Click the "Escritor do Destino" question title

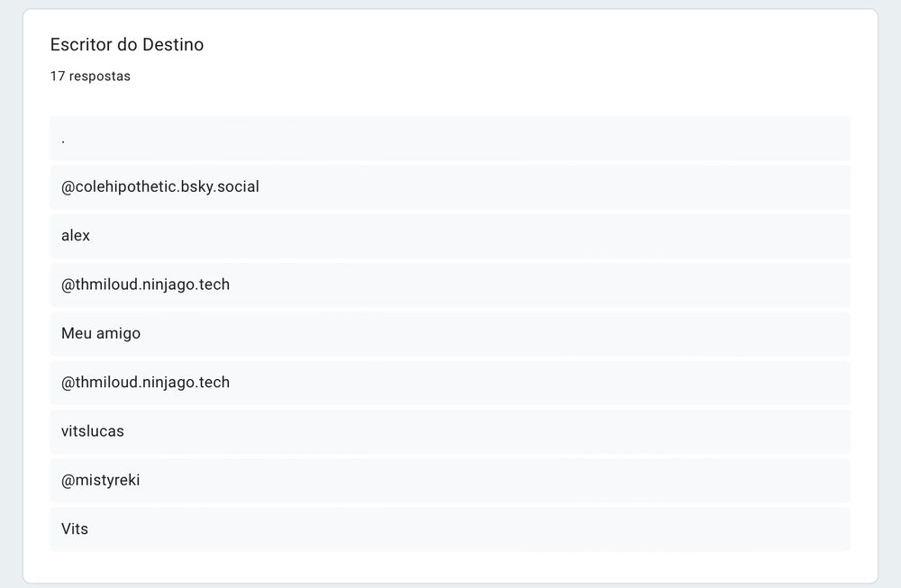[x=127, y=44]
